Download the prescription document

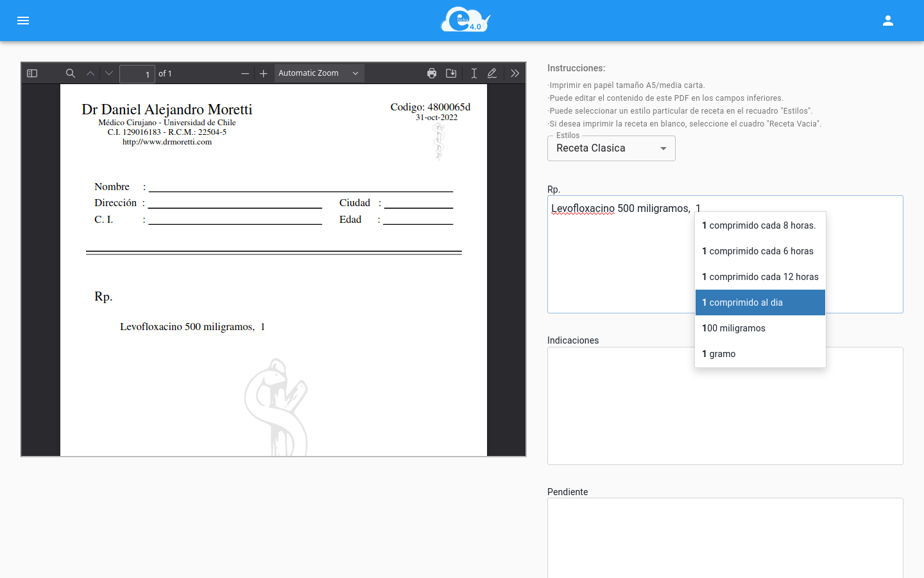[x=451, y=73]
